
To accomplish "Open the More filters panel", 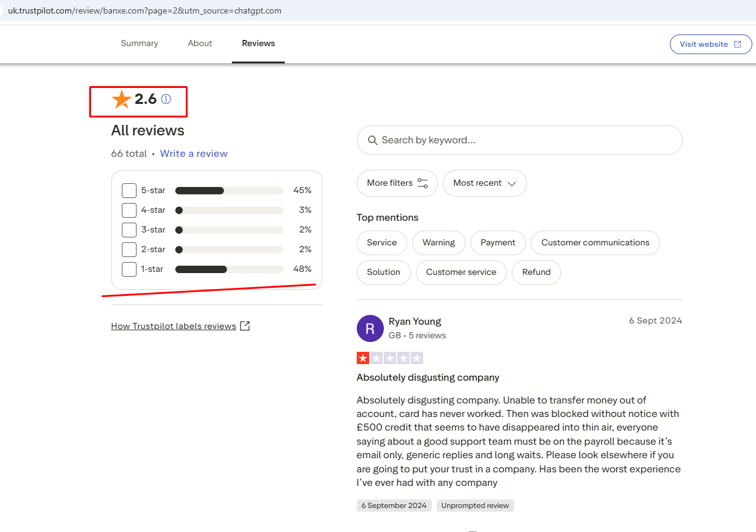I will [397, 183].
